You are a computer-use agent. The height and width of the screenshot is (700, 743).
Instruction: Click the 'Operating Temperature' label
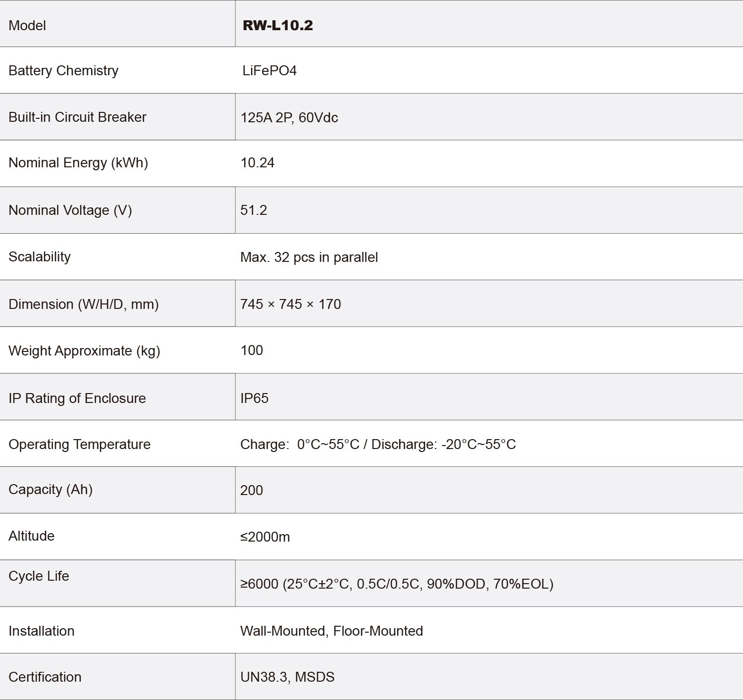point(80,445)
